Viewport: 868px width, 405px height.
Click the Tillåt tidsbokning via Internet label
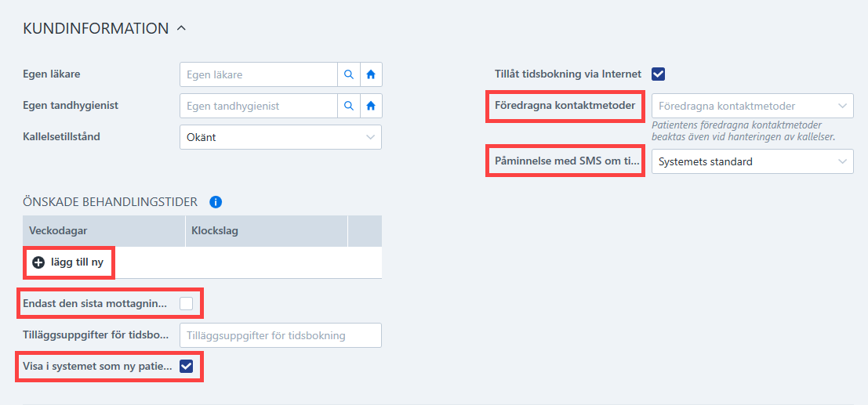568,74
